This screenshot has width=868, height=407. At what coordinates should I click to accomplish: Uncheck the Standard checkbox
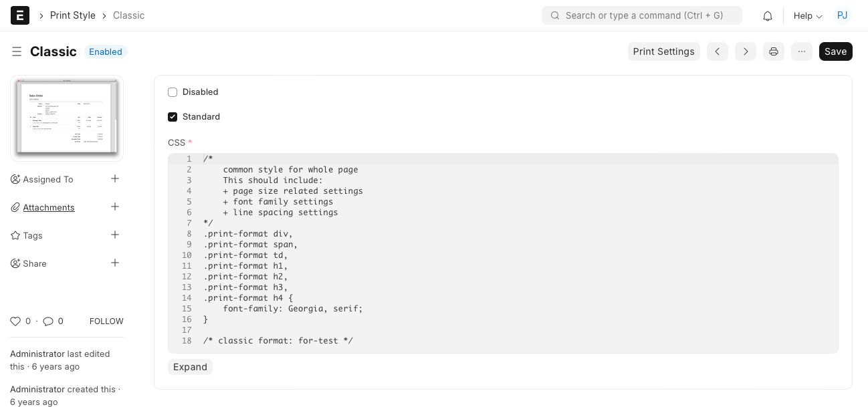coord(173,117)
